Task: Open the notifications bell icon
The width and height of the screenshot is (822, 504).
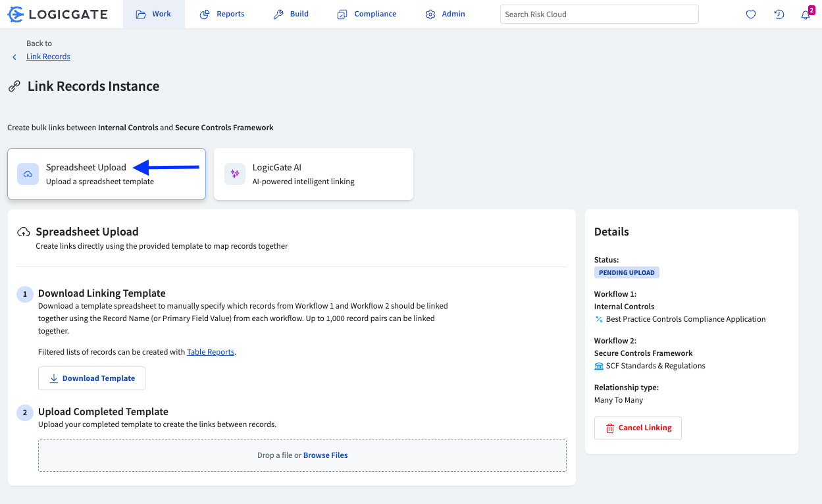Action: [806, 14]
